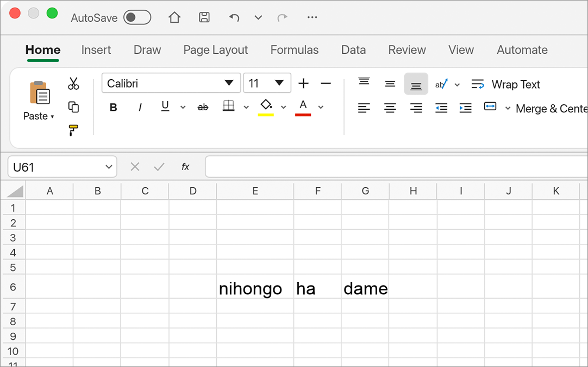588x367 pixels.
Task: Open the Calibri font name dropdown
Action: pyautogui.click(x=229, y=83)
